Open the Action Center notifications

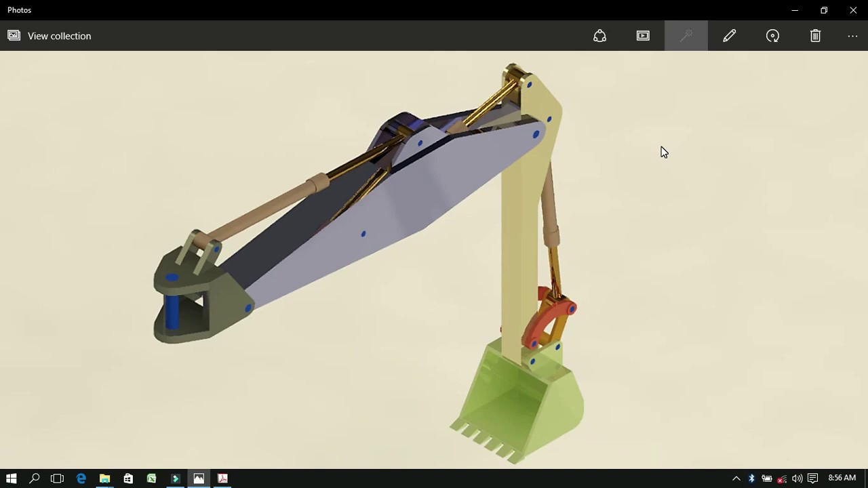pyautogui.click(x=812, y=479)
